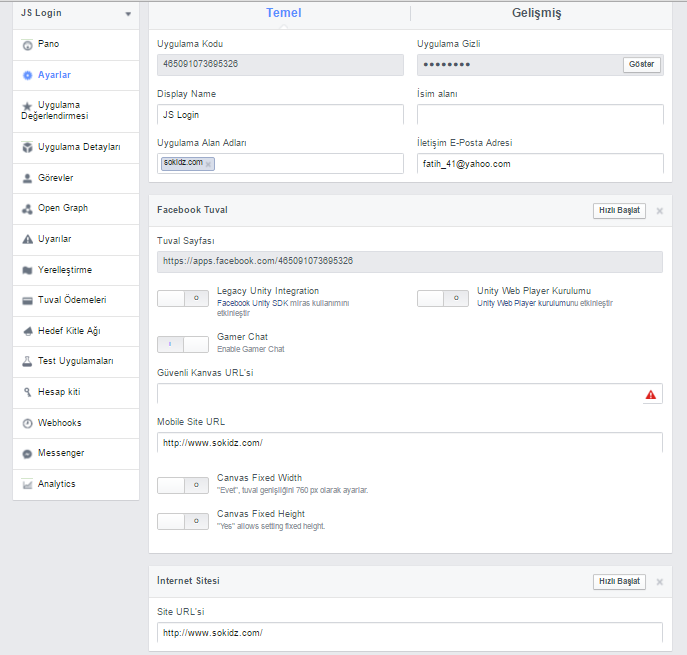
Task: Click the Messenger bubble icon
Action: 28,454
